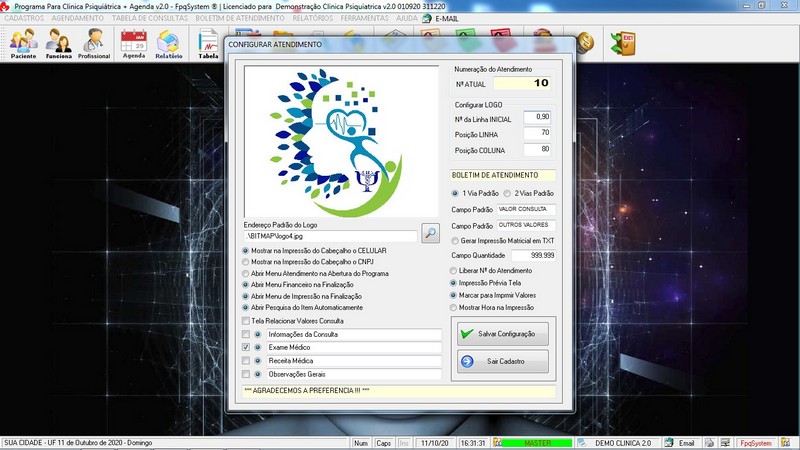Toggle Marcar para Imprimir Valores

coord(493,295)
